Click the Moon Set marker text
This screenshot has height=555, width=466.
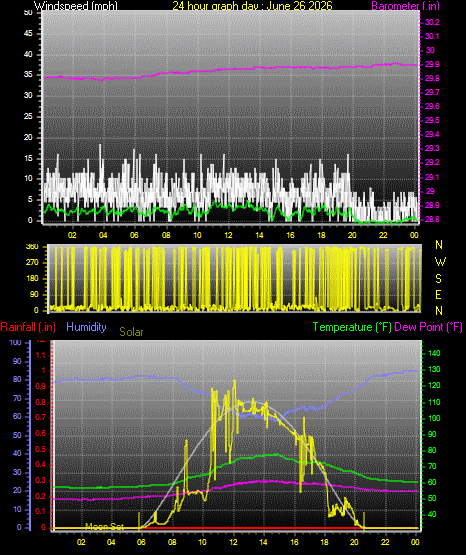click(104, 527)
